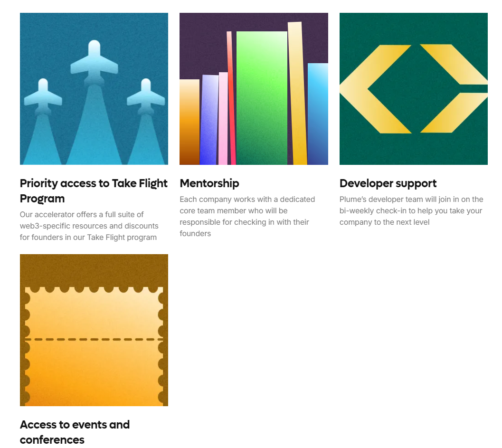The image size is (502, 448).
Task: Click the dashed tear line on the ticket
Action: click(94, 339)
